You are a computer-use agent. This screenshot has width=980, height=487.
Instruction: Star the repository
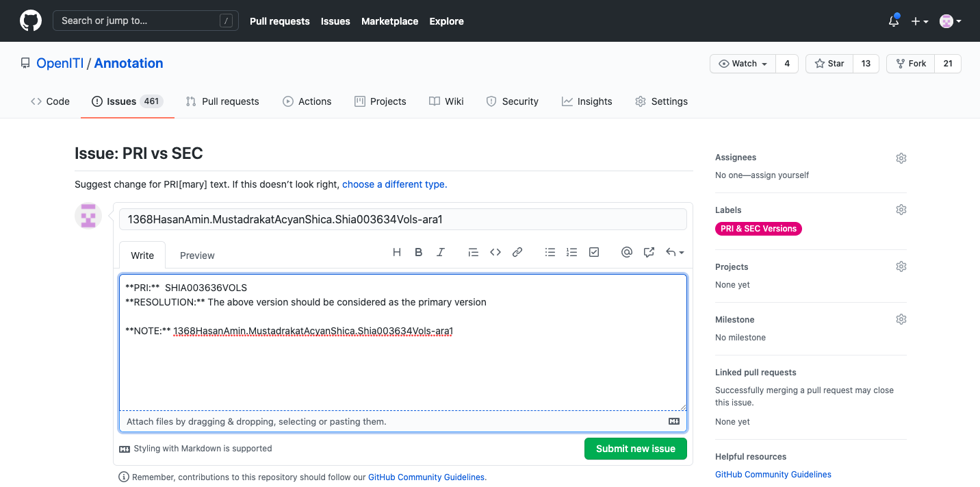(x=829, y=64)
